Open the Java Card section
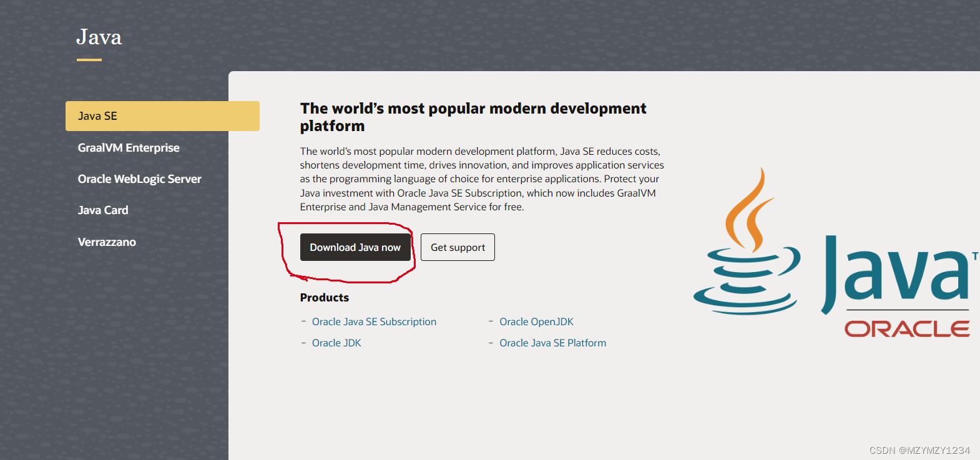 (x=103, y=210)
